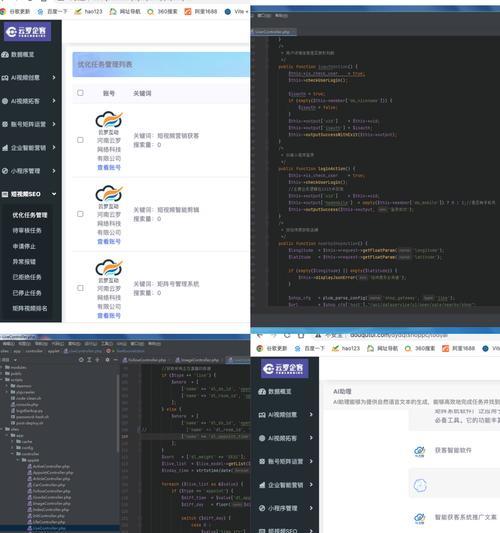Click 云罗企客 logo in top-left browser window
Image resolution: width=500 pixels, height=533 pixels.
click(x=27, y=32)
